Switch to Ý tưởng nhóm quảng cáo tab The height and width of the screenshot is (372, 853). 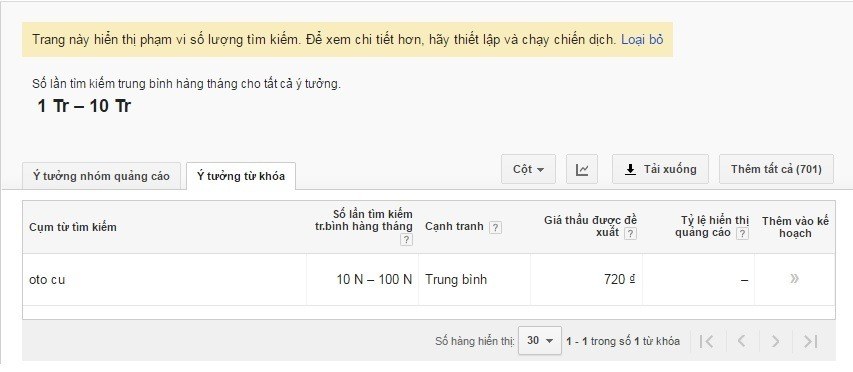(x=101, y=176)
